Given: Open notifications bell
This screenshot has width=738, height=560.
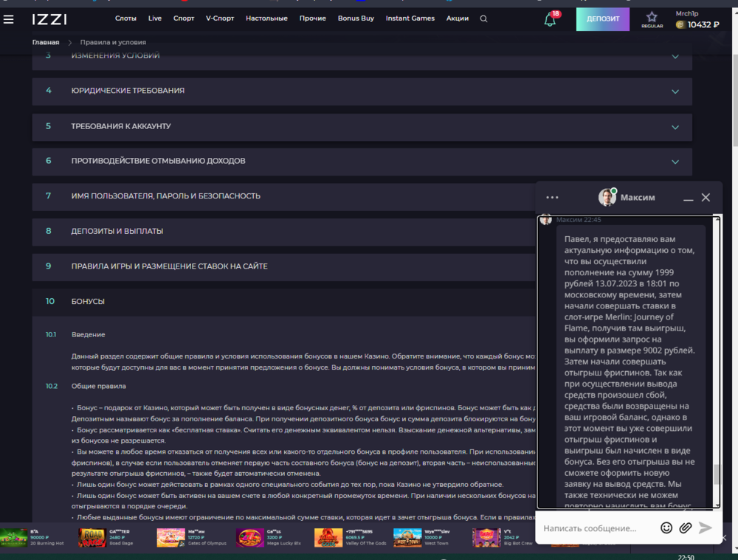Looking at the screenshot, I should [550, 20].
